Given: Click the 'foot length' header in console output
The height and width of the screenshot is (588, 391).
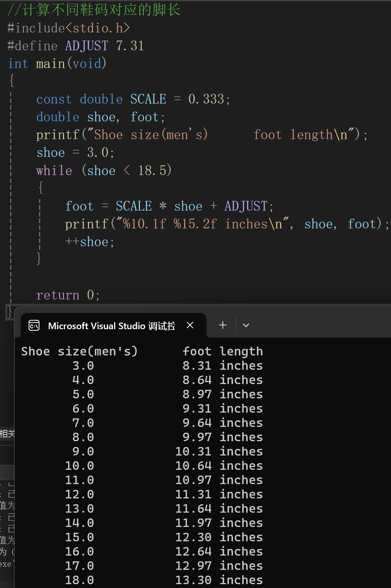Looking at the screenshot, I should click(x=222, y=351).
